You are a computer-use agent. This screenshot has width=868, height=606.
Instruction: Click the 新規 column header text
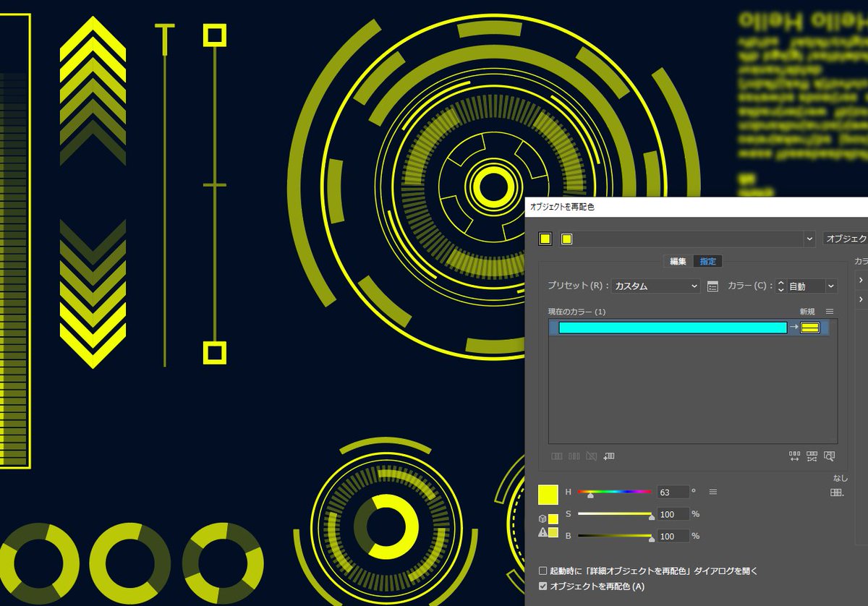[807, 312]
